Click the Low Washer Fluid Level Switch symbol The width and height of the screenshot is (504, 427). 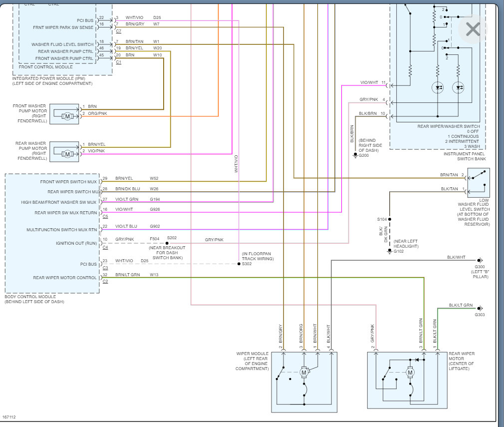pos(479,183)
